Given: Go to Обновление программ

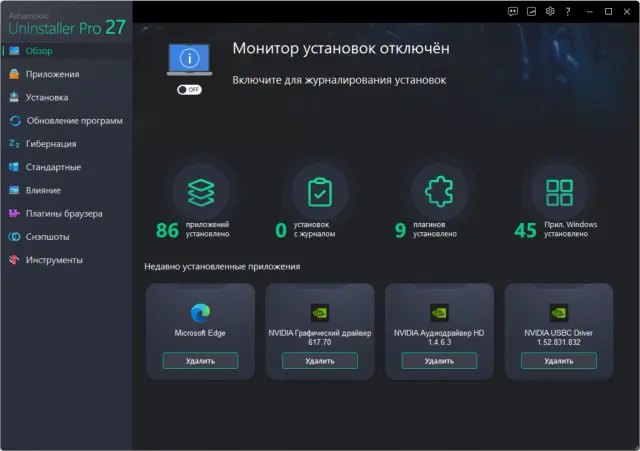Looking at the screenshot, I should (x=66, y=120).
